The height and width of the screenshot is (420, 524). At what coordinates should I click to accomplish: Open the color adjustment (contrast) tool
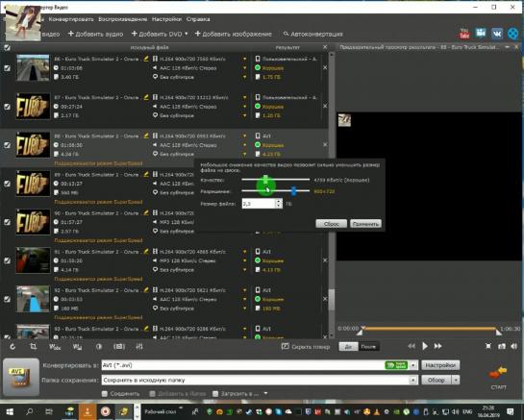pyautogui.click(x=99, y=347)
